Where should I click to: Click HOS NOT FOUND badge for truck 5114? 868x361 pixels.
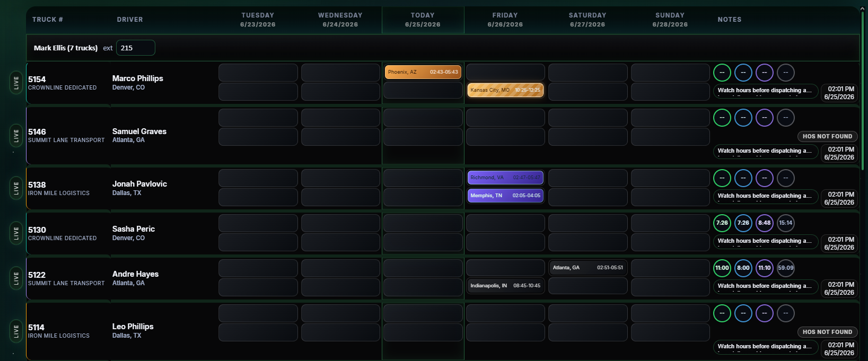pos(827,332)
